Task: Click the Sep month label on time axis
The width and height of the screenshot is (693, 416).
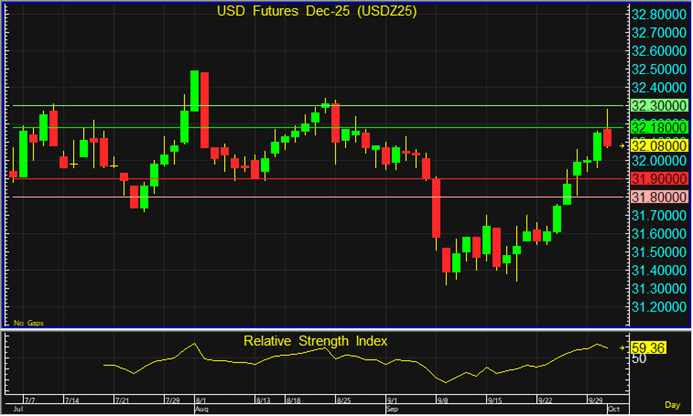Action: 391,410
